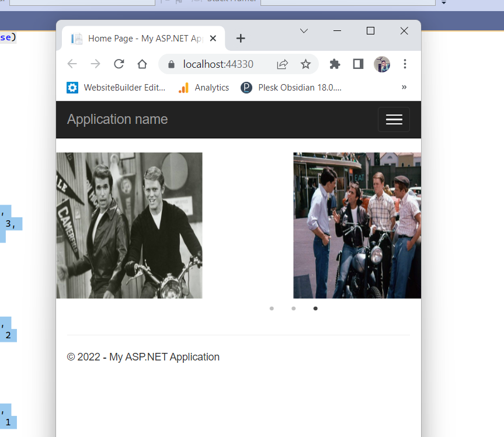The height and width of the screenshot is (437, 504).
Task: Close the Chrome window
Action: point(404,31)
